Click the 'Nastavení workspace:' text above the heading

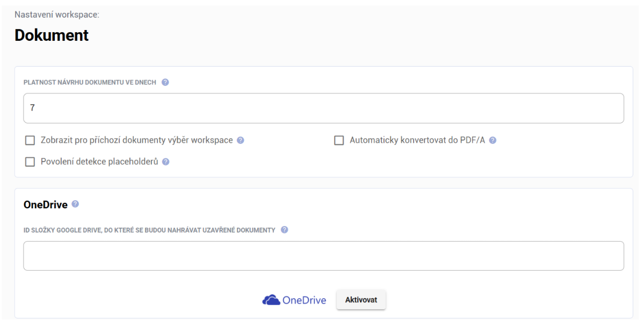point(57,14)
